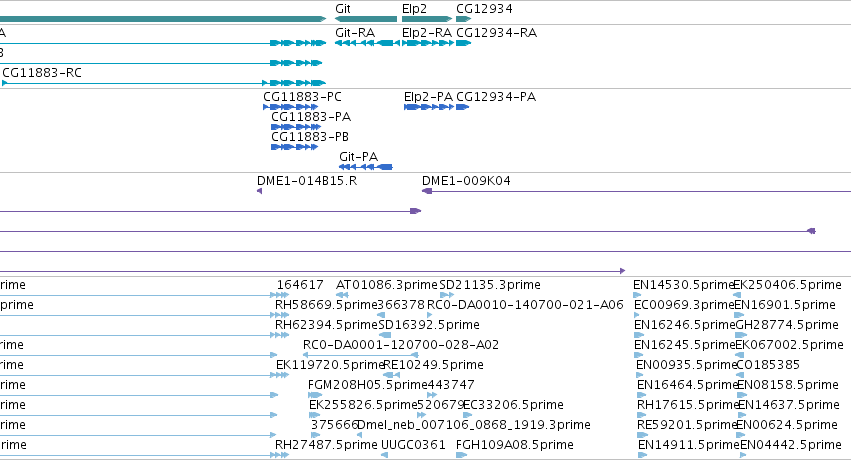Select the Git gene label
Viewport: 851px width, 460px height.
(342, 9)
